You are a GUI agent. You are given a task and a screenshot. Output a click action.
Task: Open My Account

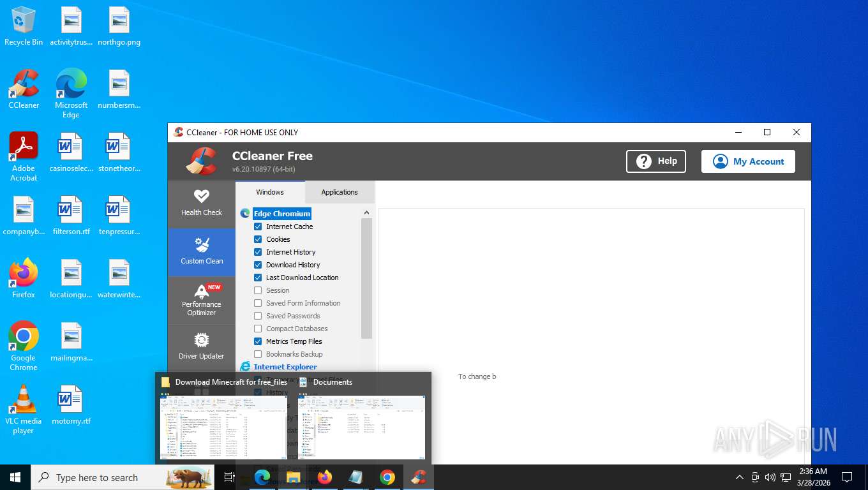pyautogui.click(x=748, y=161)
